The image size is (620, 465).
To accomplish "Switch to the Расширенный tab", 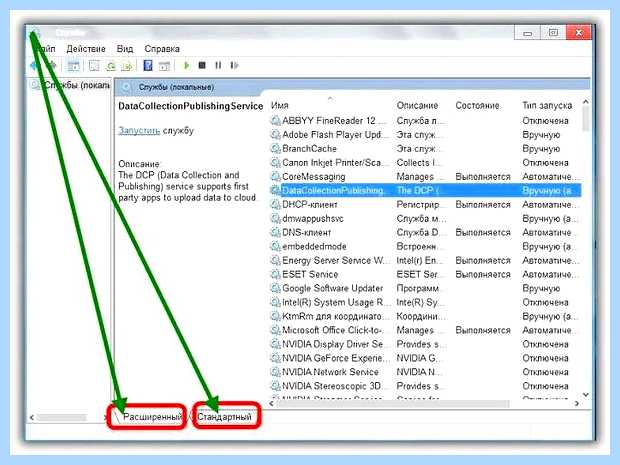I will click(x=152, y=417).
